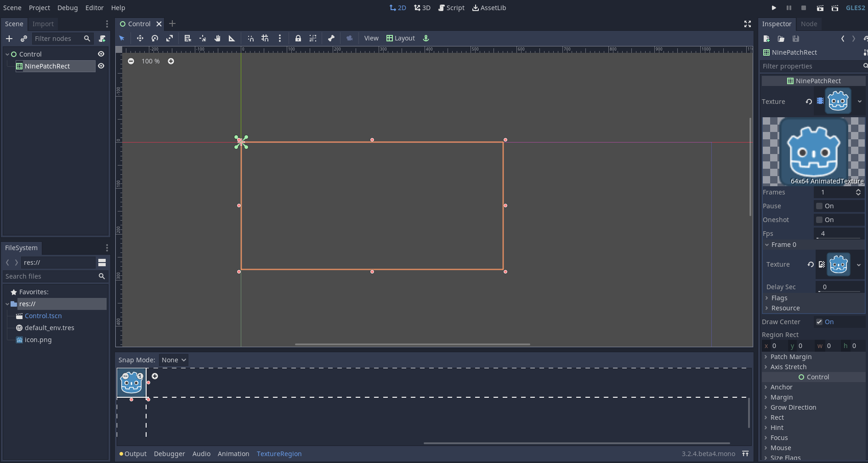Activate the Ruler Mode tool

(232, 38)
